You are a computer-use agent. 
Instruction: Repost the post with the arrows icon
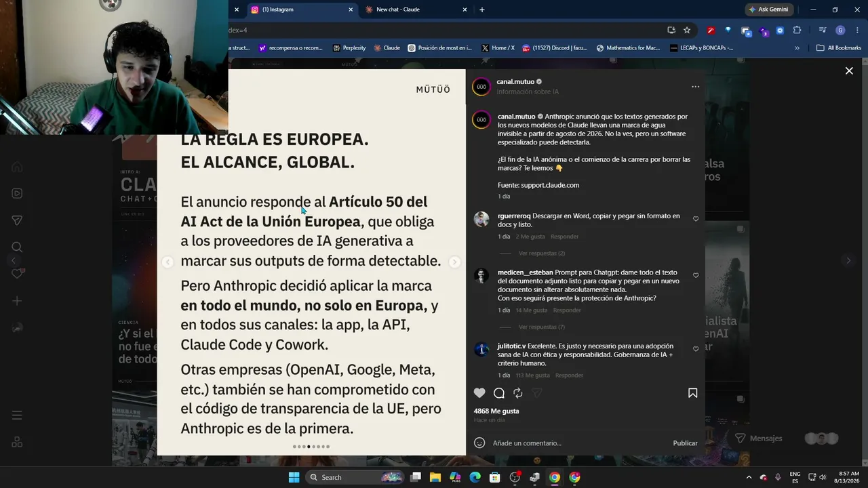[x=518, y=393]
